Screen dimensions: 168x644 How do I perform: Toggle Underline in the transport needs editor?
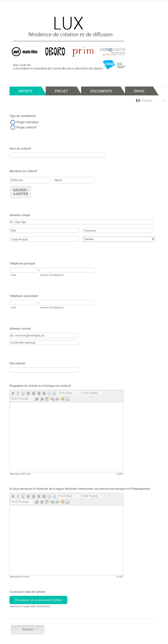pos(23,496)
